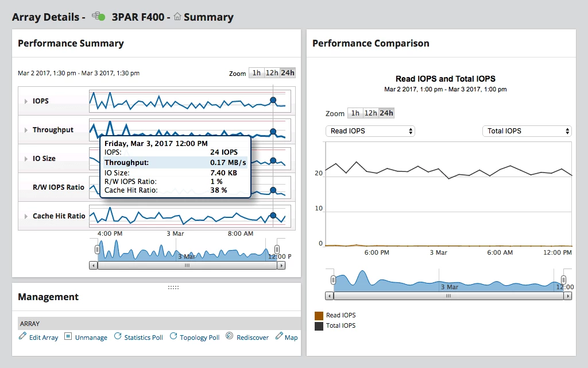Trigger the Statistics Poll refresh icon
Image resolution: width=588 pixels, height=368 pixels.
coord(117,337)
